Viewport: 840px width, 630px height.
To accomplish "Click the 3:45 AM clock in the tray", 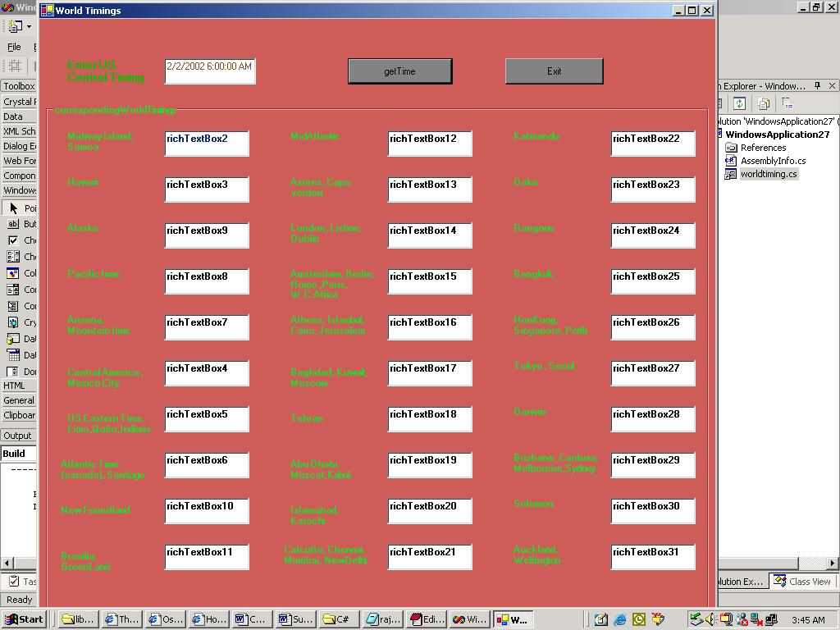I will (808, 620).
